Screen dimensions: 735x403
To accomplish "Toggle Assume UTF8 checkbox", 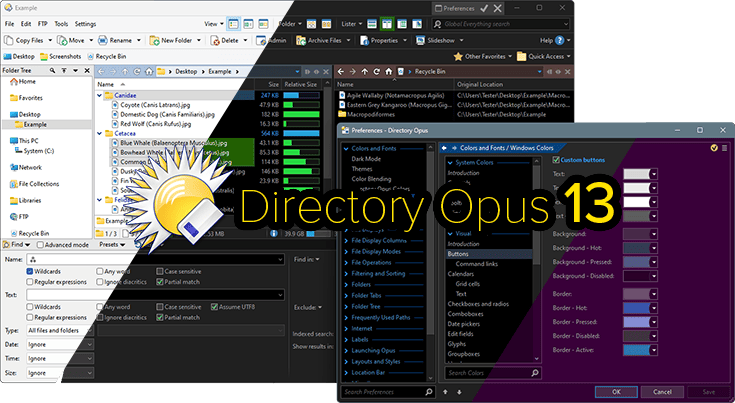I will 214,307.
